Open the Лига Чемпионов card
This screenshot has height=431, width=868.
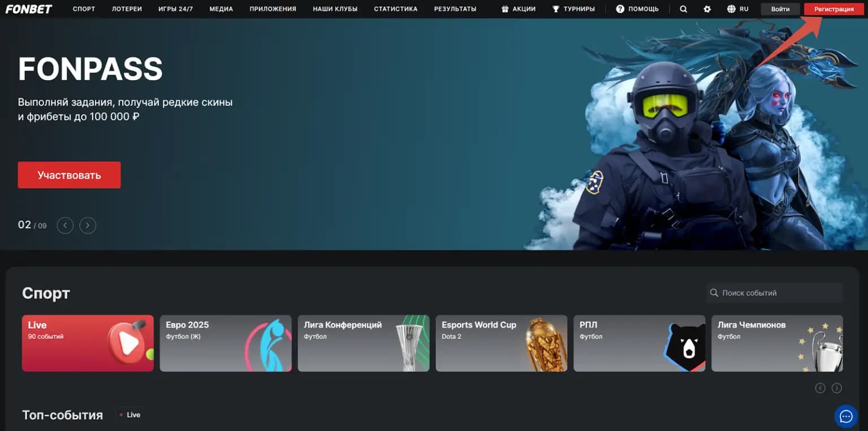[777, 343]
